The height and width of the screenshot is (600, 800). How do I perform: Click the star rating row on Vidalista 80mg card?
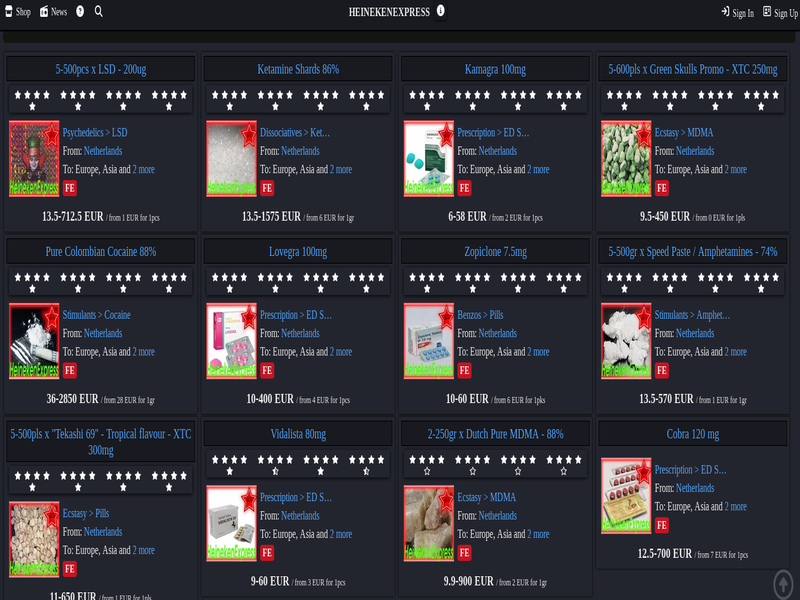click(x=298, y=465)
